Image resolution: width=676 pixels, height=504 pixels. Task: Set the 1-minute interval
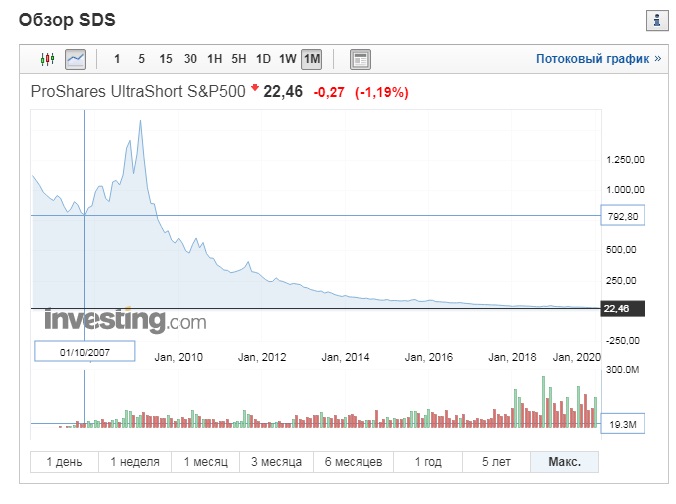click(x=118, y=59)
